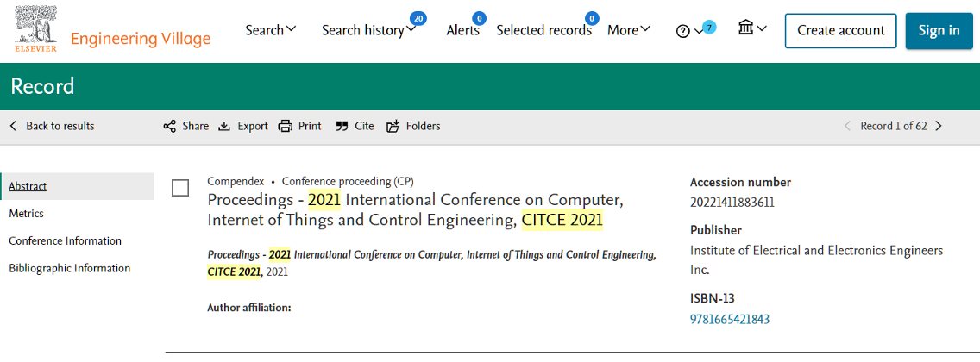Click the Author affiliation label
The image size is (980, 362).
(249, 308)
